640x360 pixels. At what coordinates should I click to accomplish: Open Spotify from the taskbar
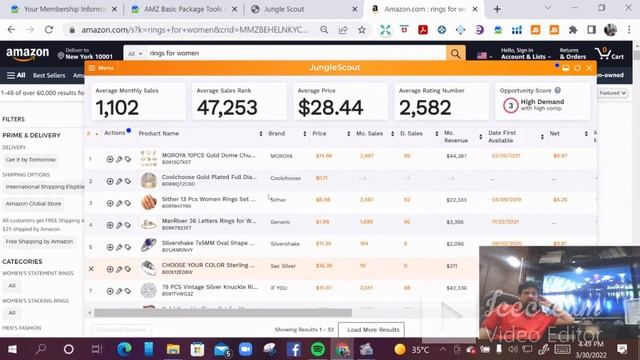click(318, 349)
